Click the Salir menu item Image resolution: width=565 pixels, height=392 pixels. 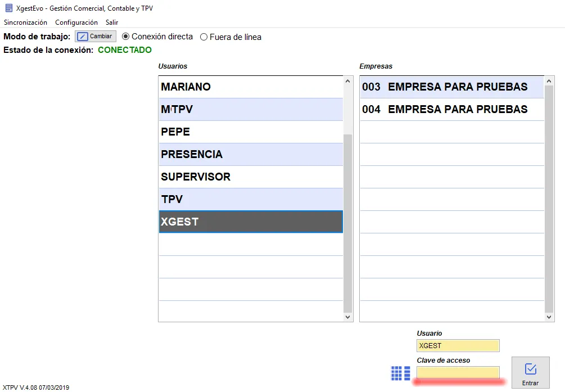pos(112,22)
